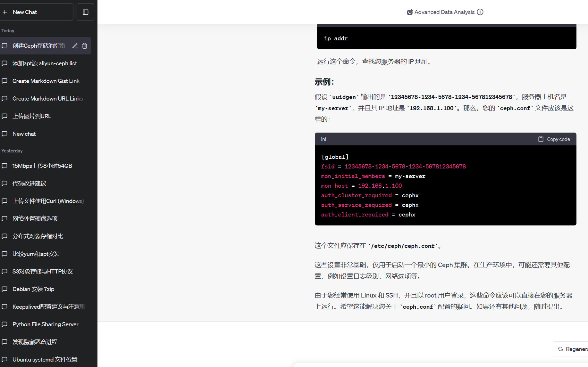Open Ubuntu systemd 文件位置 conversation
The image size is (588, 367).
click(45, 360)
